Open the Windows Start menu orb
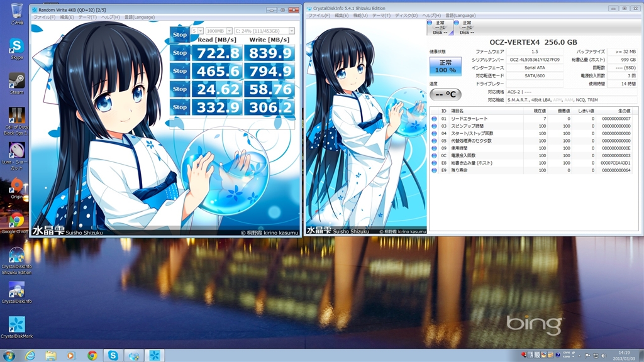Screen dimensions: 644x362 point(9,356)
